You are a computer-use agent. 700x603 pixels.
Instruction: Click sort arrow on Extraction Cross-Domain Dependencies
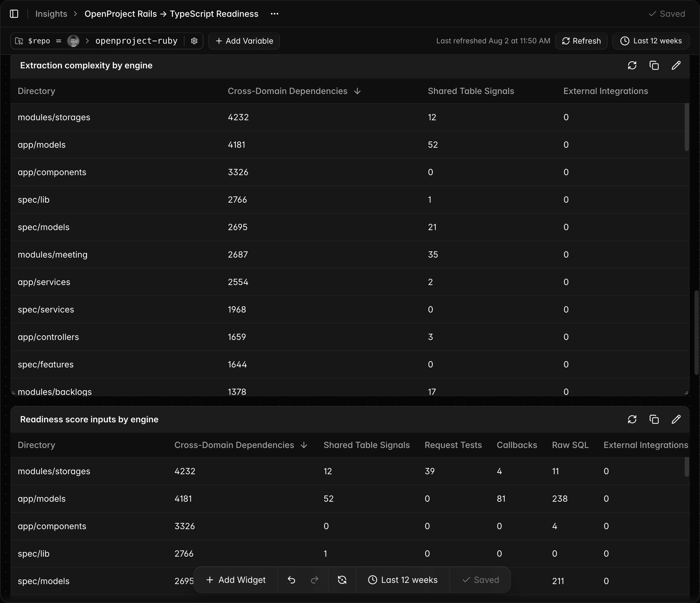(357, 91)
